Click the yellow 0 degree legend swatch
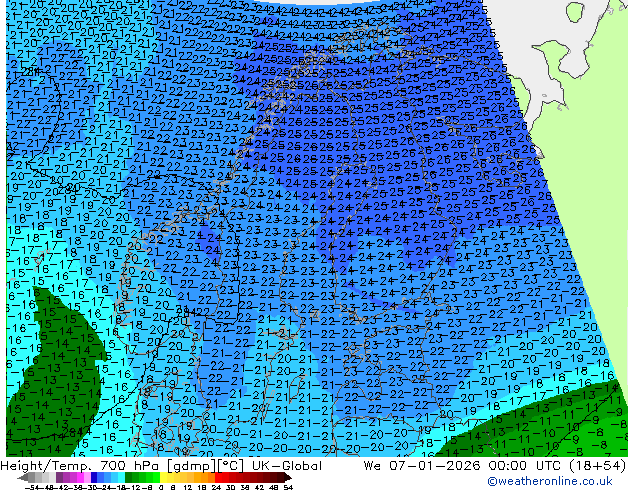Screen dimensions: 634x490 (164, 477)
